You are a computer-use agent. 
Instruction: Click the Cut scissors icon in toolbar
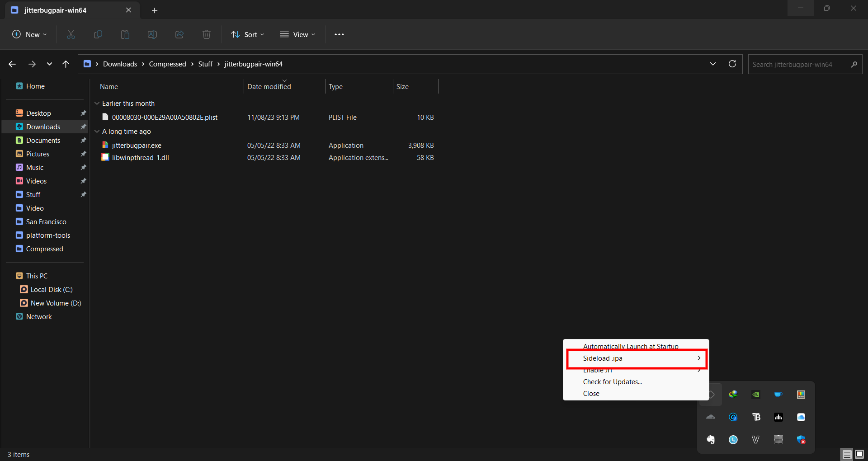[x=71, y=34]
